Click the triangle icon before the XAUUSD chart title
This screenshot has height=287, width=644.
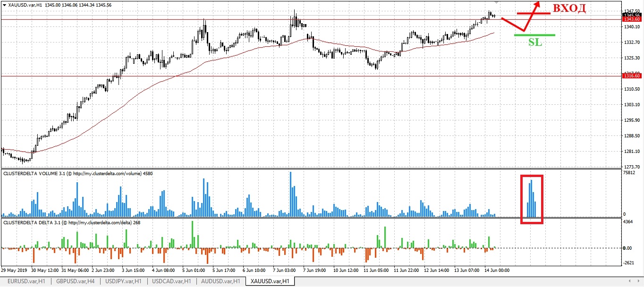click(4, 5)
